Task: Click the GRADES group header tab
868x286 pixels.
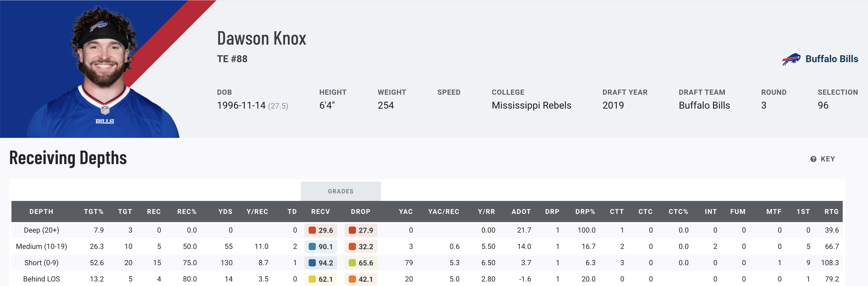Action: (x=340, y=191)
